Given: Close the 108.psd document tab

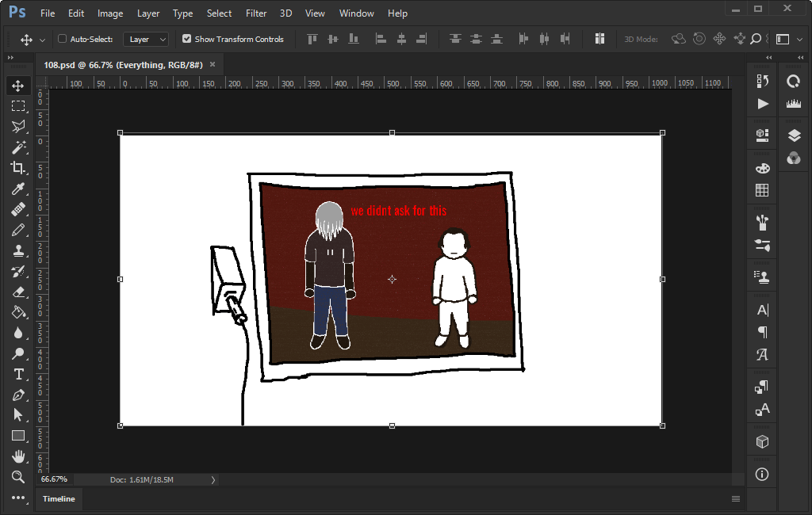Looking at the screenshot, I should pos(213,64).
